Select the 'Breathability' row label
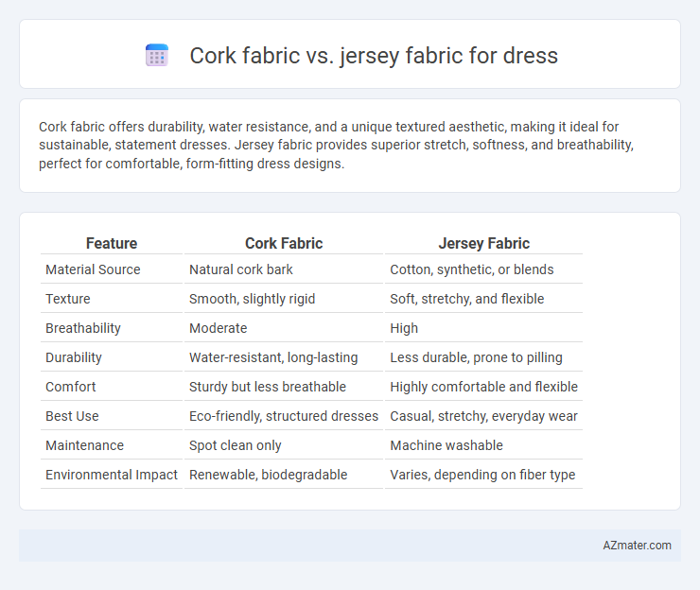This screenshot has height=590, width=700. coord(83,328)
